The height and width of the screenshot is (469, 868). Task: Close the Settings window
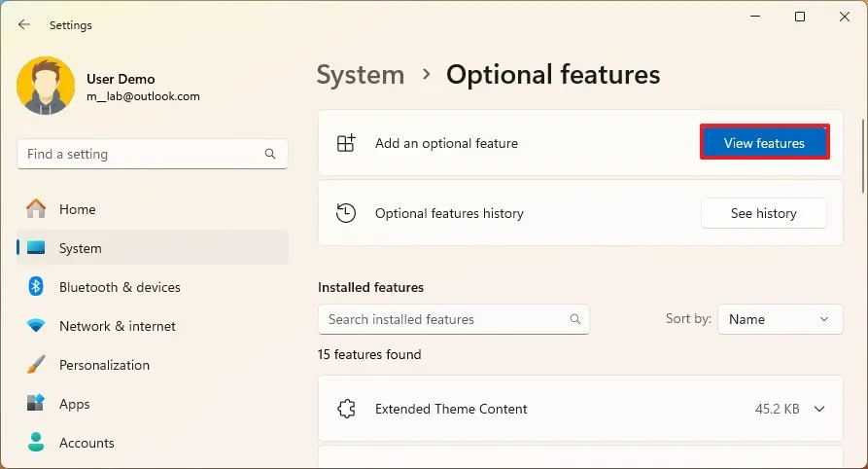pos(845,17)
